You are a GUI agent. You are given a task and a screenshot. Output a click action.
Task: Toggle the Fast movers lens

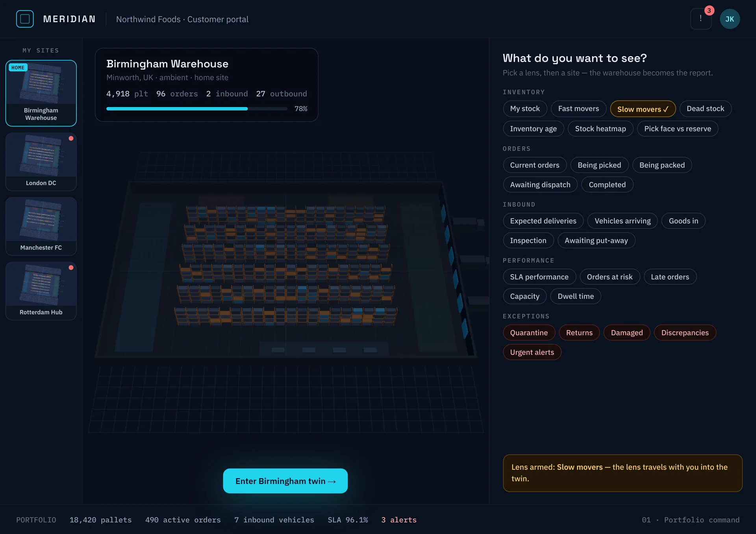[578, 109]
